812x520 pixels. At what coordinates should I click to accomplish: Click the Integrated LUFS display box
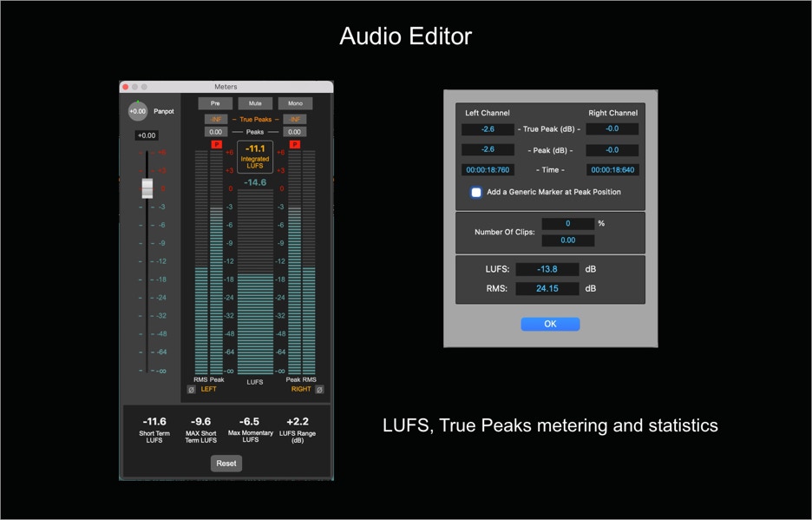(x=255, y=156)
